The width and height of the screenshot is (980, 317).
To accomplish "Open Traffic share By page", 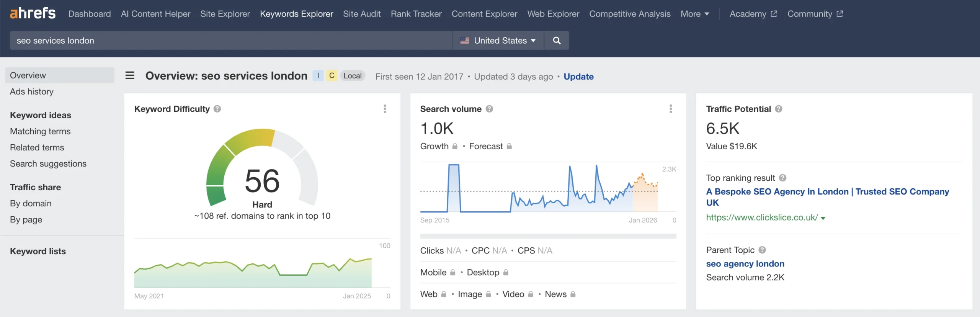I will 26,219.
